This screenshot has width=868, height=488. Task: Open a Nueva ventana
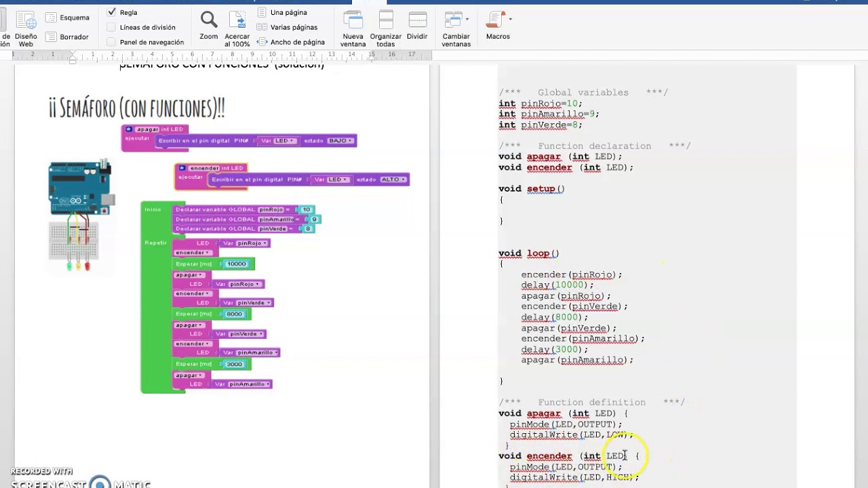click(353, 29)
